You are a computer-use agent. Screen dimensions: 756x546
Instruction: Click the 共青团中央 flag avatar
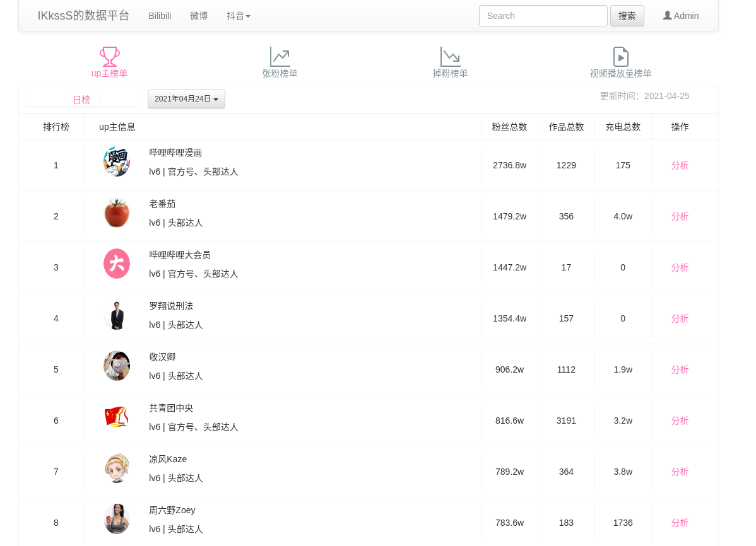point(117,417)
